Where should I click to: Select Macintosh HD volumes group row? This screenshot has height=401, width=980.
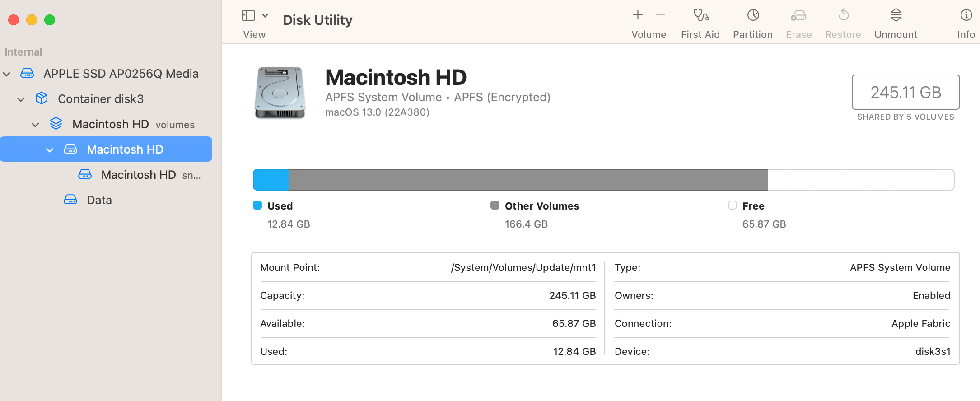click(x=106, y=124)
